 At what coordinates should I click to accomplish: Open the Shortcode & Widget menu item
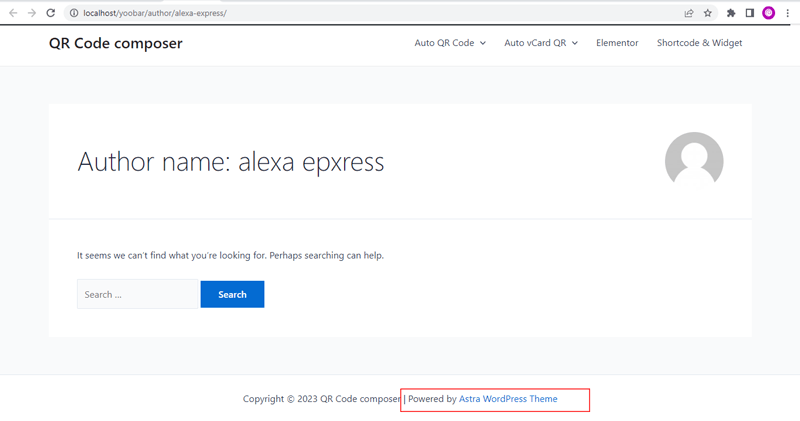pyautogui.click(x=699, y=43)
